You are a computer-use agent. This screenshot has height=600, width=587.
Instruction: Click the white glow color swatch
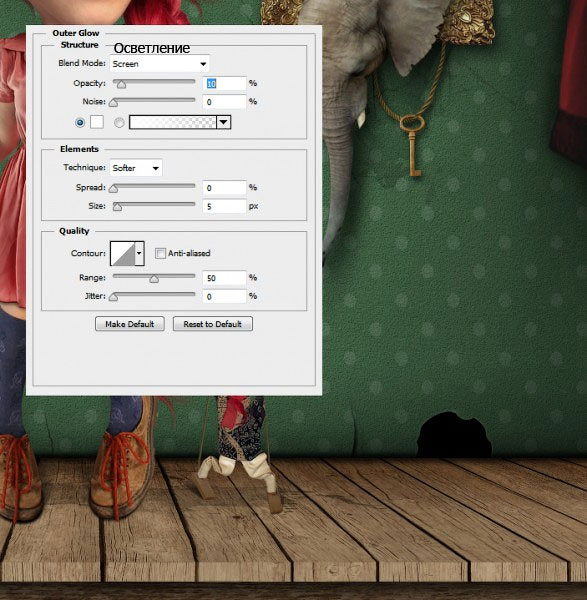click(x=97, y=122)
